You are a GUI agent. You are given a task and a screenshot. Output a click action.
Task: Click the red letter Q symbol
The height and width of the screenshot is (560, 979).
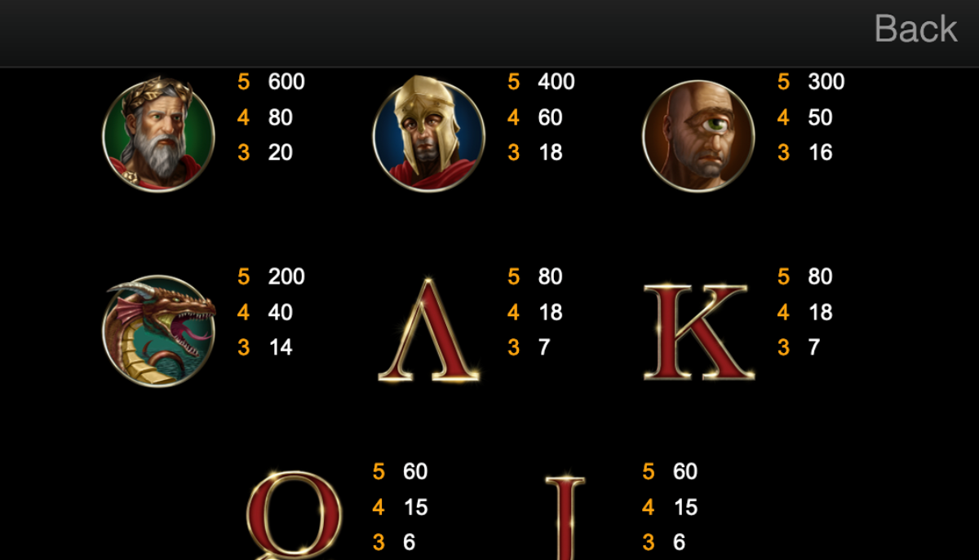[x=294, y=515]
